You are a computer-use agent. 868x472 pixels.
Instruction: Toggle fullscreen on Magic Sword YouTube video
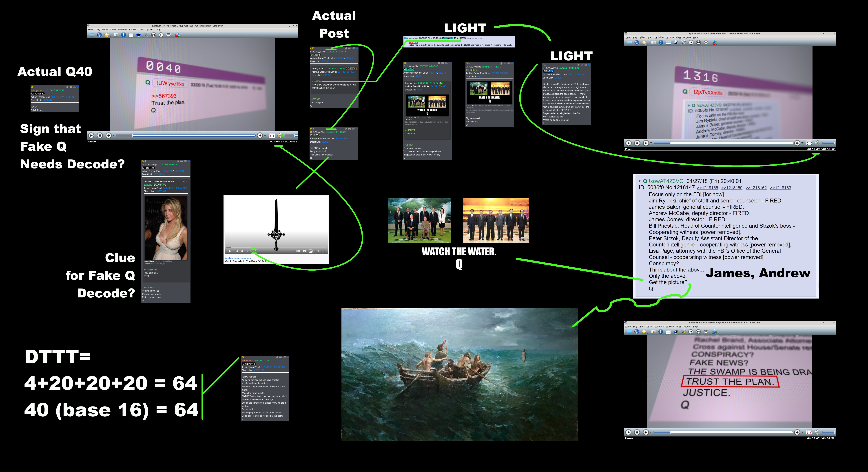[x=323, y=251]
